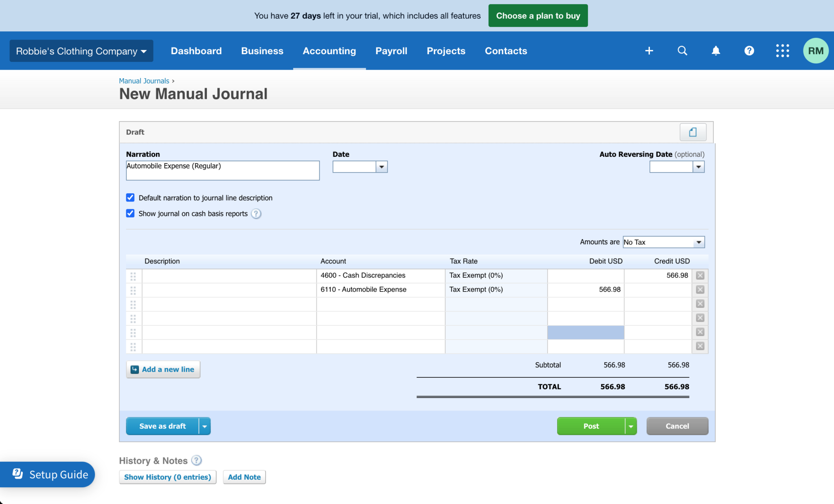Uncheck Default narration to journal line description
Viewport: 834px width, 504px height.
(x=130, y=197)
